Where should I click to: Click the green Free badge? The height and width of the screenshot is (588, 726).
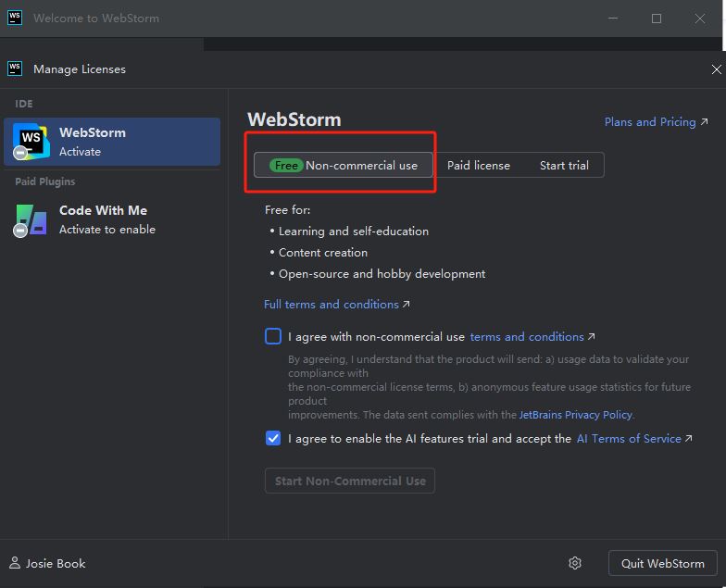286,165
